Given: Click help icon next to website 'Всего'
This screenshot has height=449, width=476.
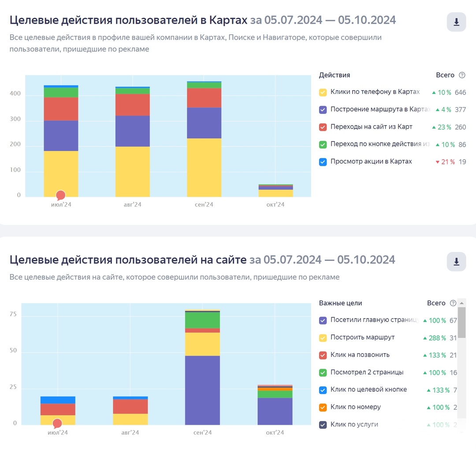Looking at the screenshot, I should tap(453, 303).
